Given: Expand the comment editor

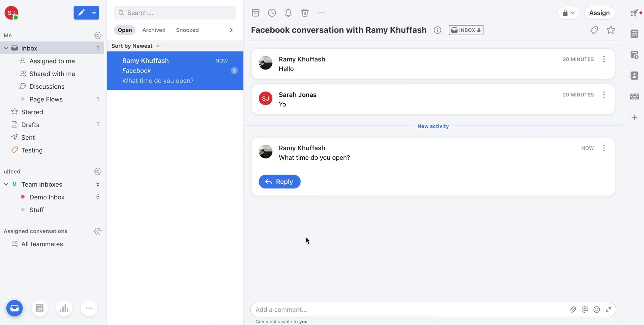Looking at the screenshot, I should pos(608,310).
